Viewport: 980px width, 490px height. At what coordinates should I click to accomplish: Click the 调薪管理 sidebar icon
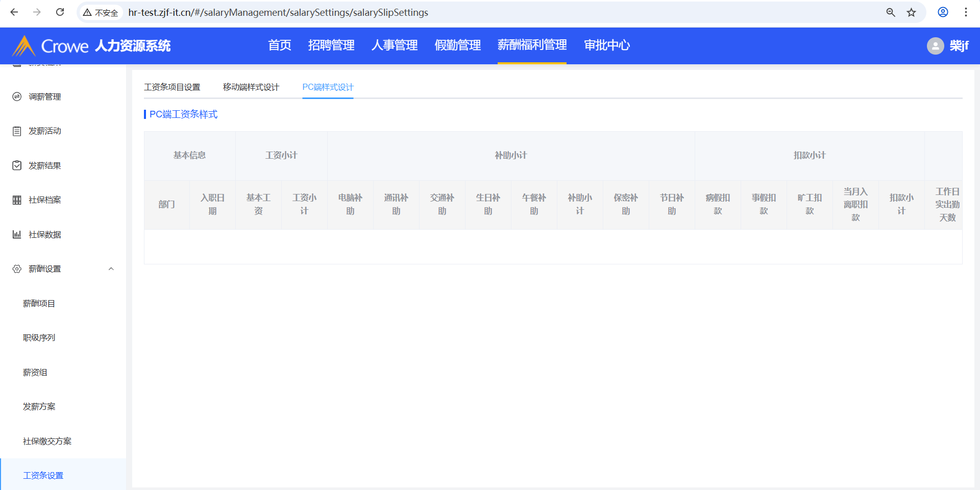click(x=17, y=96)
